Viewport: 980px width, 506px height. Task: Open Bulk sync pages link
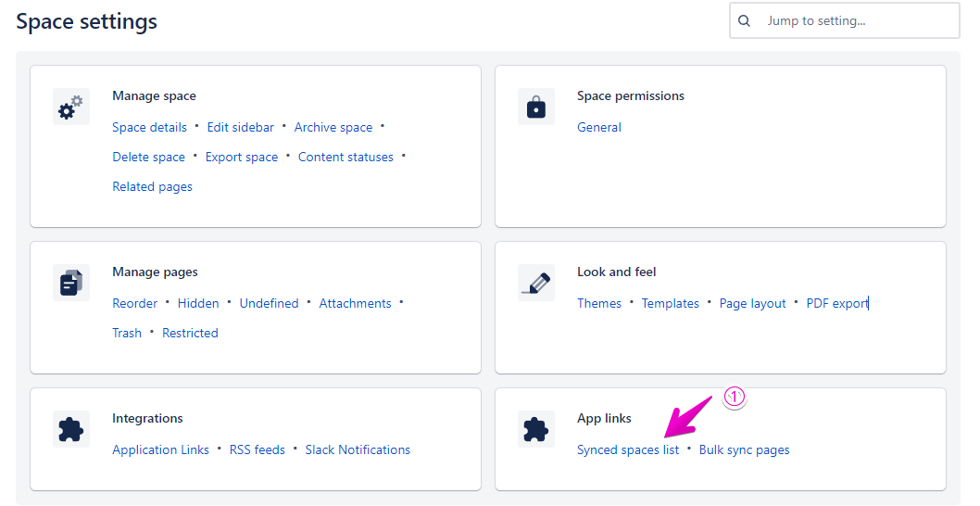click(744, 450)
